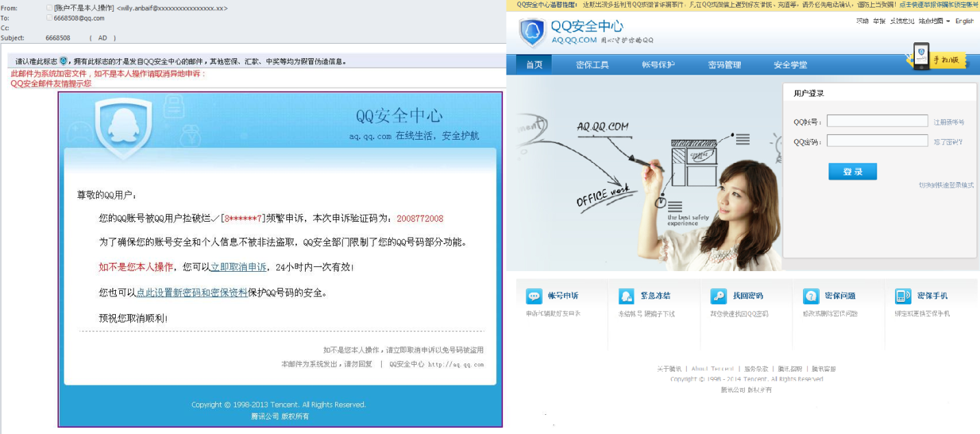This screenshot has width=980, height=434.
Task: Click checkbox icon beside the From sender
Action: [49, 8]
